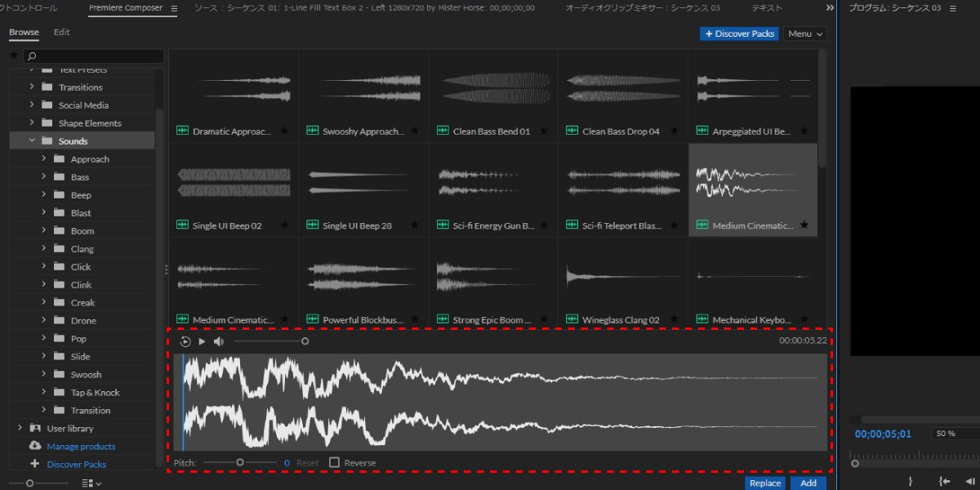Adjust the preview volume slider handle
980x490 pixels.
point(305,341)
